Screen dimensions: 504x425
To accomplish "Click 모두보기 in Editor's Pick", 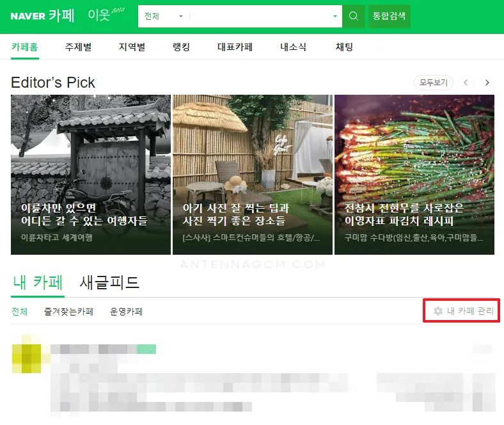I will (x=434, y=83).
